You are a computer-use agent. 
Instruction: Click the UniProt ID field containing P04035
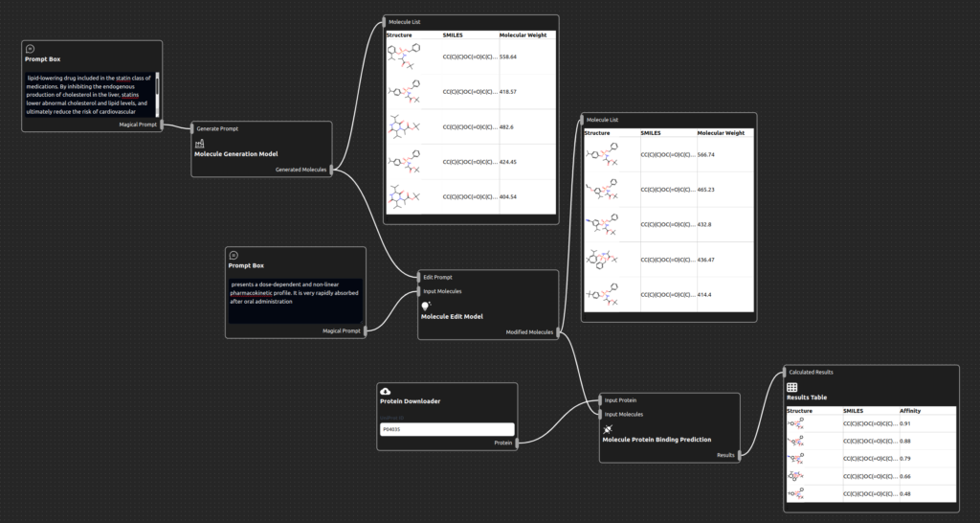[x=447, y=430]
